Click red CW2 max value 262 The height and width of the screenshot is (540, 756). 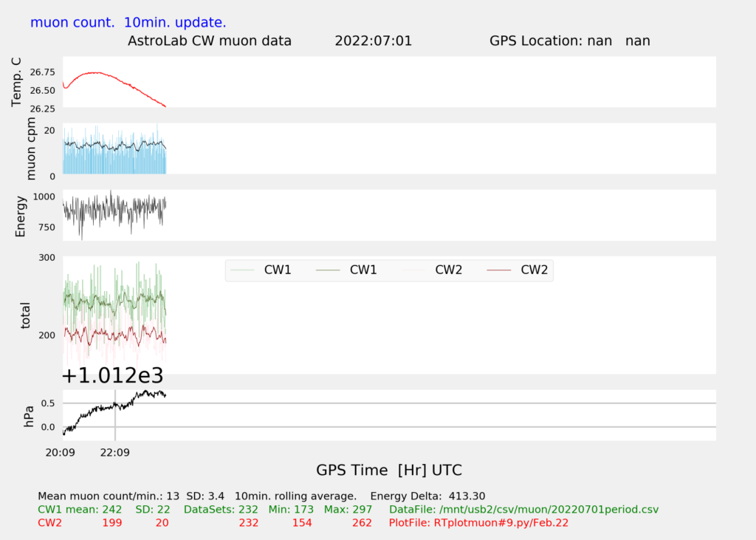(362, 523)
